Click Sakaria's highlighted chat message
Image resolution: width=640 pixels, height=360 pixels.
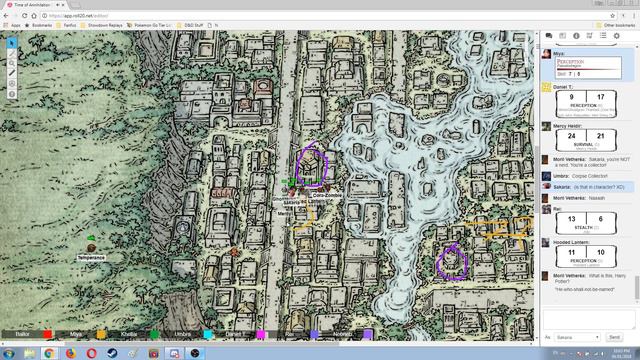point(588,187)
